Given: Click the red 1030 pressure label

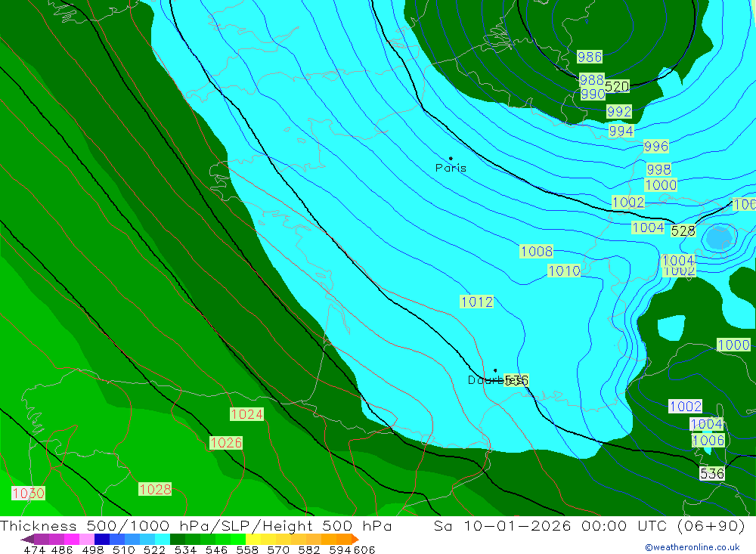Looking at the screenshot, I should (29, 494).
